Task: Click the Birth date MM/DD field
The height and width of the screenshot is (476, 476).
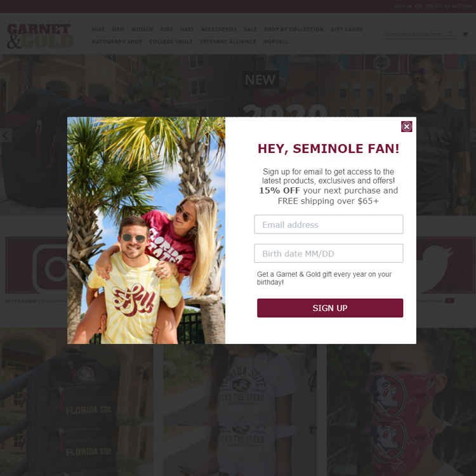Action: (329, 253)
